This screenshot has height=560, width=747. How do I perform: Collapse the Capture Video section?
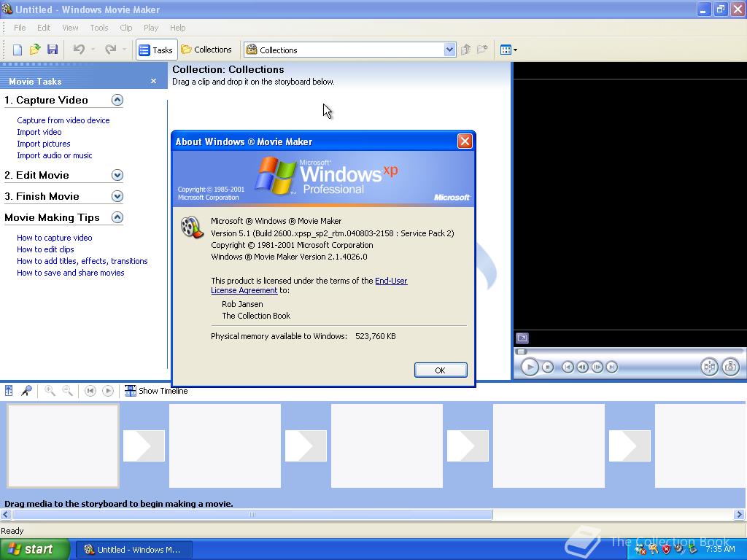pos(117,100)
